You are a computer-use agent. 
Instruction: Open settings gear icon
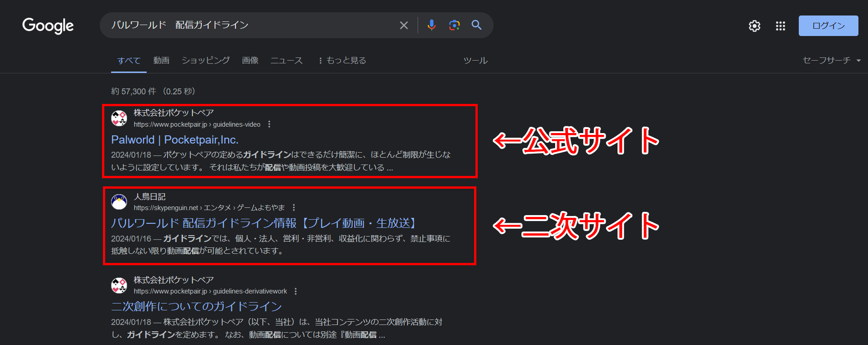pyautogui.click(x=755, y=26)
